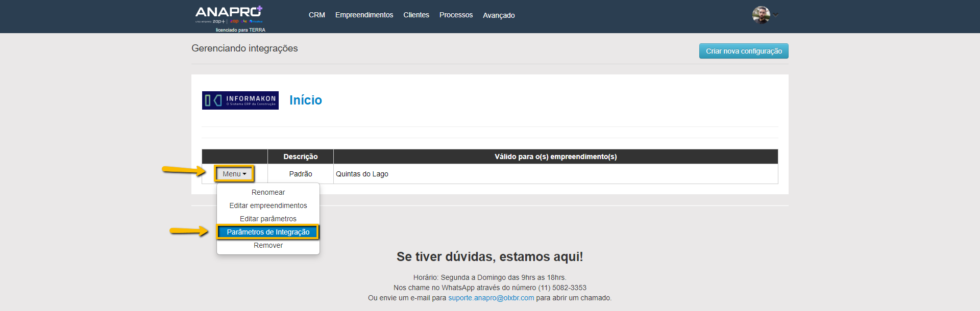Open the Empreendimentos menu
The width and height of the screenshot is (980, 311).
coord(364,15)
